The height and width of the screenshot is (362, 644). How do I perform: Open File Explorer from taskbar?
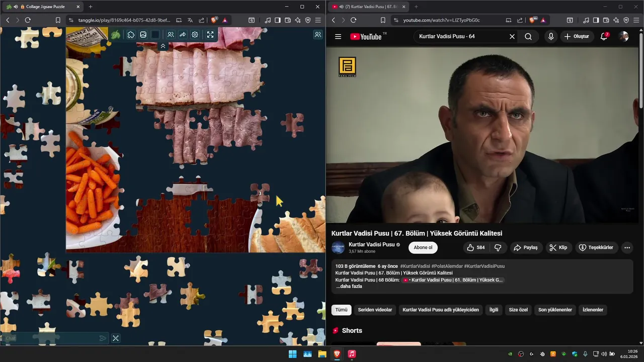[322, 354]
